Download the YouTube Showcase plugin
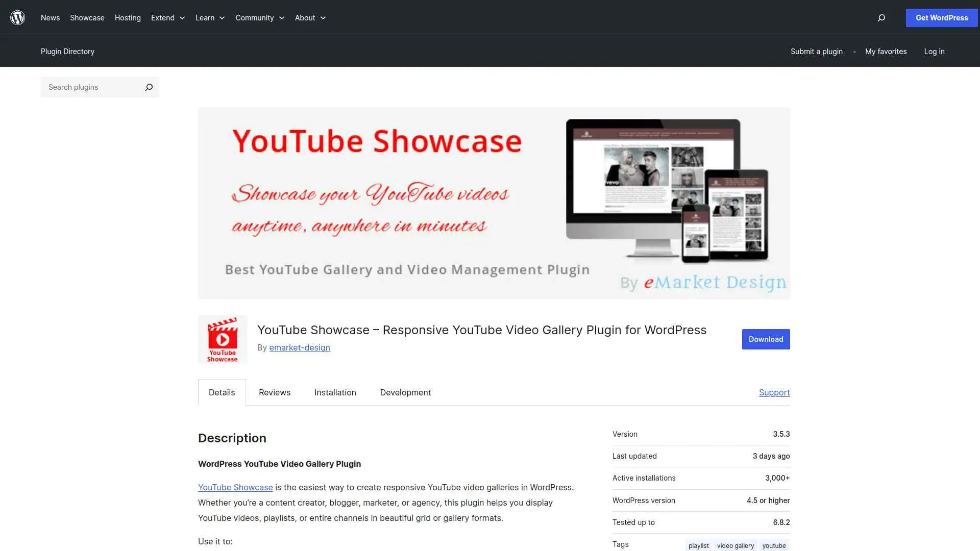The width and height of the screenshot is (980, 551). click(x=766, y=339)
